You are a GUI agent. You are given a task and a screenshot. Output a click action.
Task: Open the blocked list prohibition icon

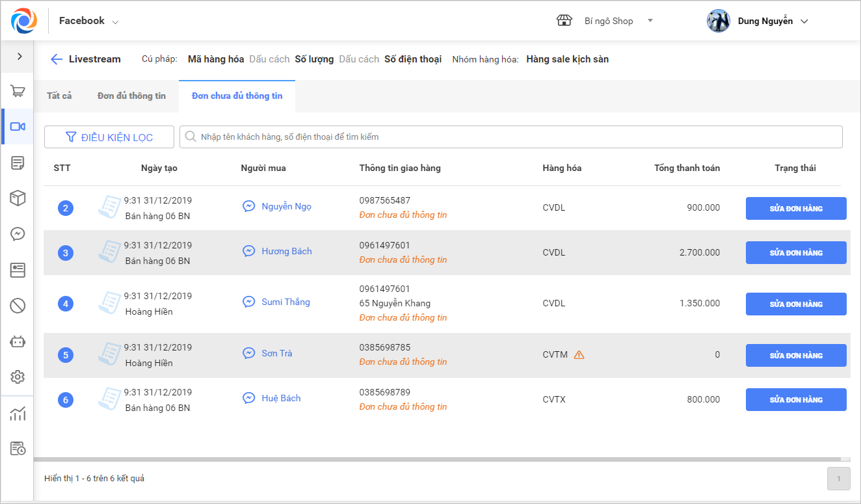click(18, 306)
